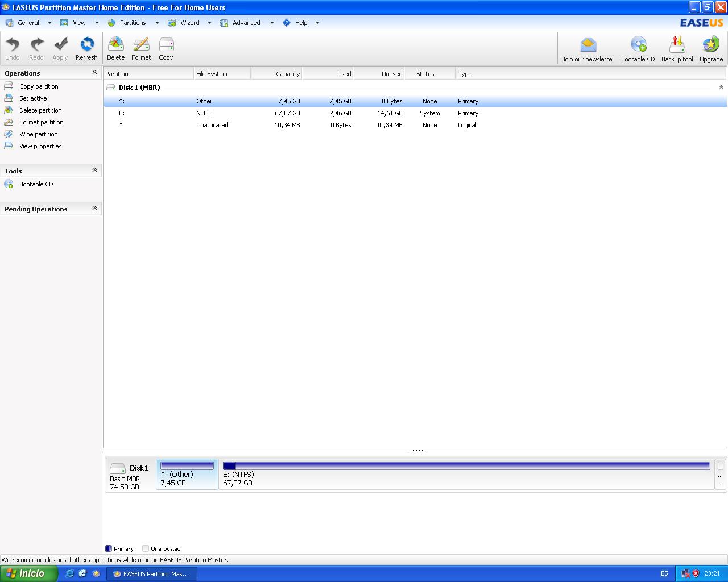The image size is (728, 582).
Task: Sort by the File System column header
Action: [222, 74]
